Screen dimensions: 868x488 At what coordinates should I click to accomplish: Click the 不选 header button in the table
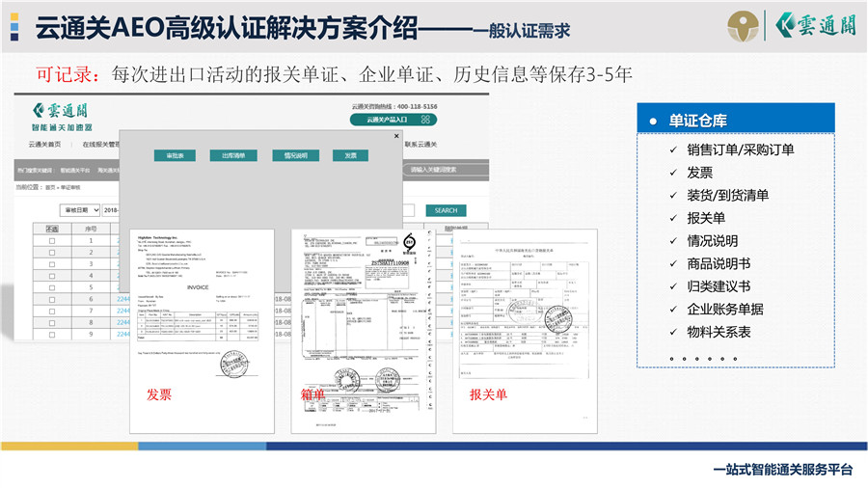[52, 229]
